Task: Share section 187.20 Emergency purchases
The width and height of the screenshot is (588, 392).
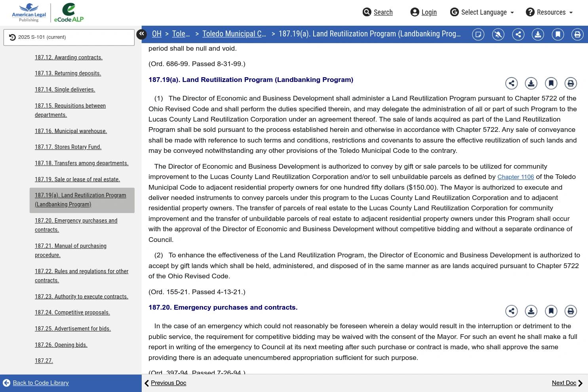Action: pos(512,311)
